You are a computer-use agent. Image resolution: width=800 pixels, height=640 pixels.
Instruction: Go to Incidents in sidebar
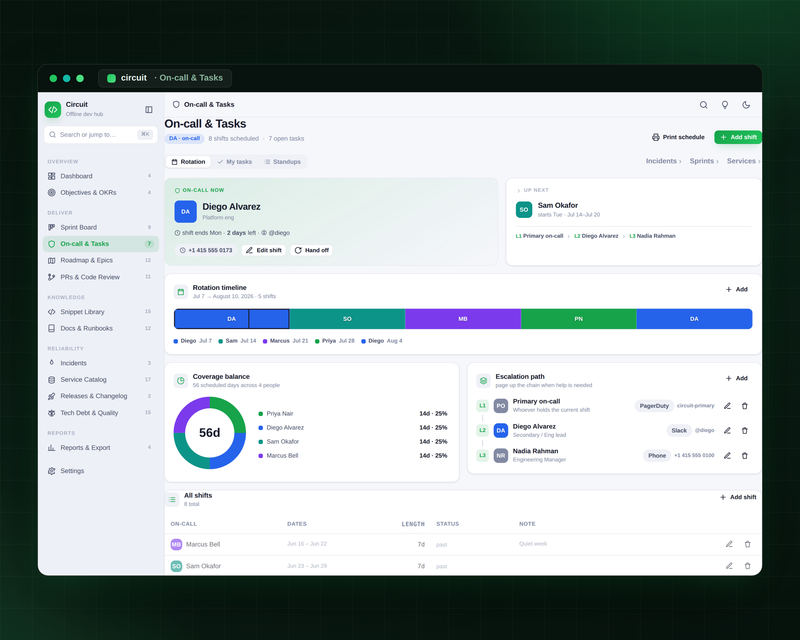tap(101, 363)
